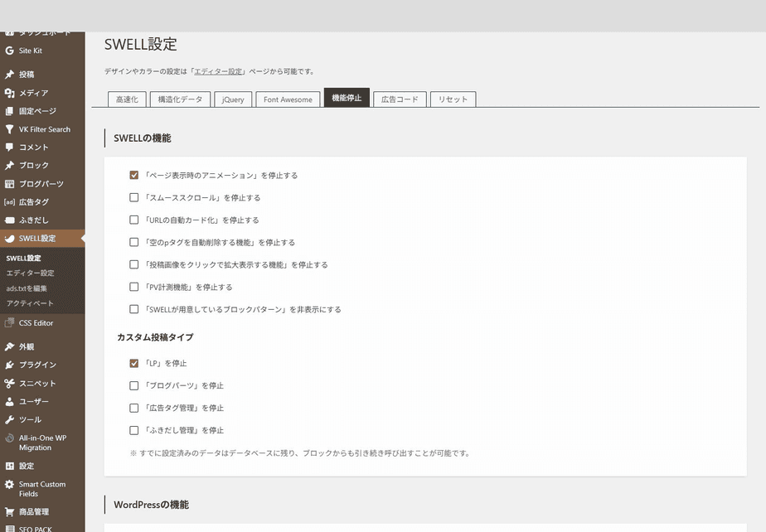Screen dimensions: 766x532
Task: Open Site Kit via its G icon
Action: click(x=9, y=51)
